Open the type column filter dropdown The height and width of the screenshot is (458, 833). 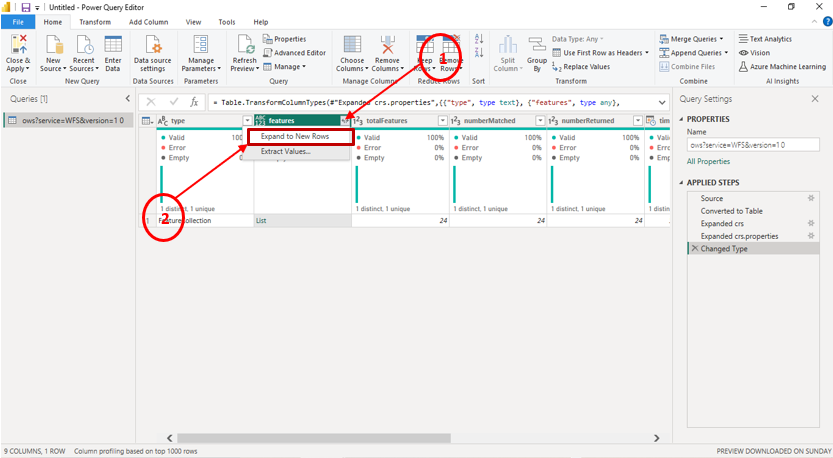(x=247, y=121)
